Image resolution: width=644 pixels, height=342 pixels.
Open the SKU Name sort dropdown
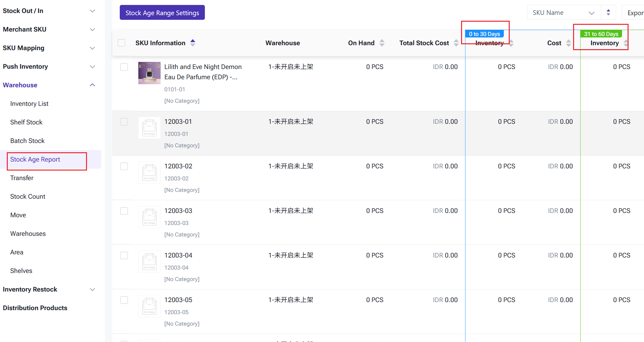(x=564, y=13)
